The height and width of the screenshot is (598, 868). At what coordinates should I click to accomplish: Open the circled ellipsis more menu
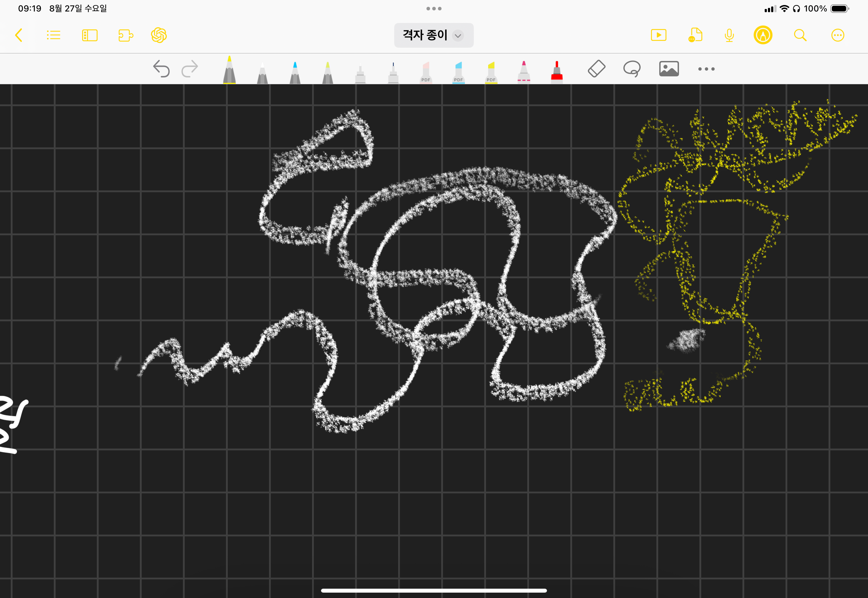[838, 35]
